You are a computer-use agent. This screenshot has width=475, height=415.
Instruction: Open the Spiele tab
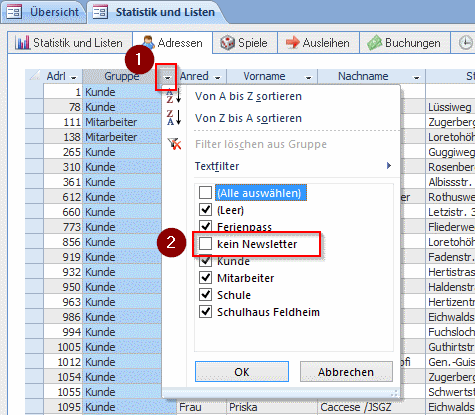click(x=245, y=43)
